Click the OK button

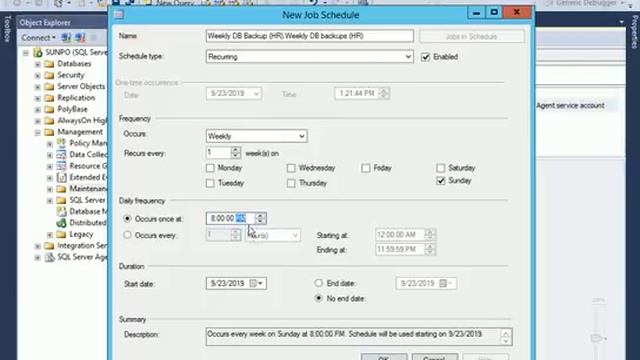384,357
